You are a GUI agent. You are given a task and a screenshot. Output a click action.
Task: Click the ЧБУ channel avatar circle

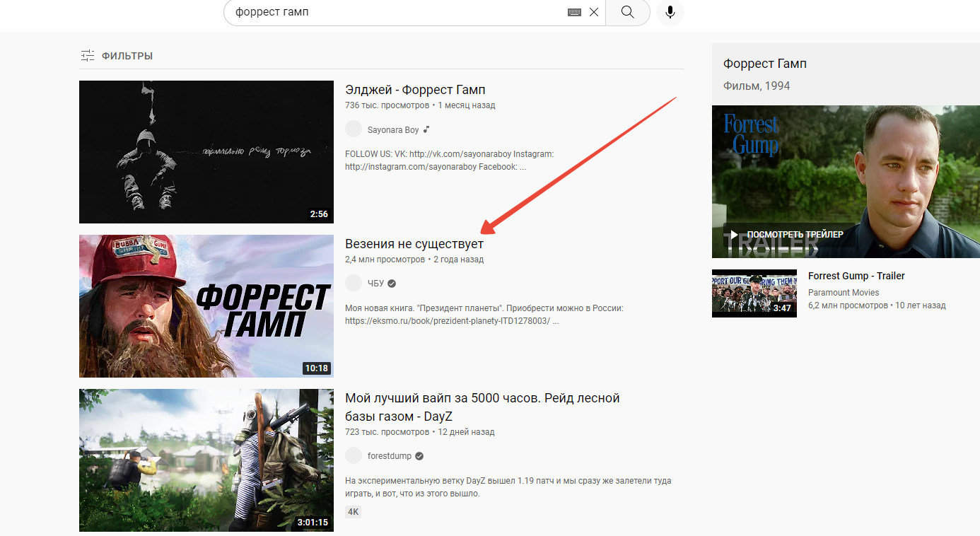pos(354,283)
